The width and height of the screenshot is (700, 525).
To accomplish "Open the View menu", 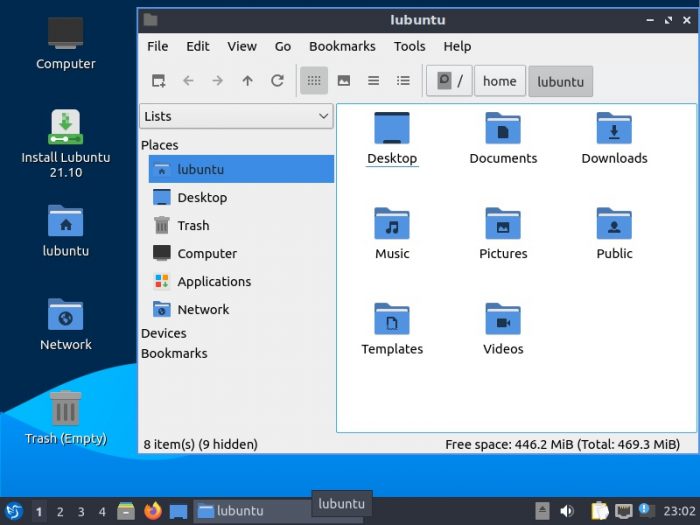I will (x=242, y=46).
